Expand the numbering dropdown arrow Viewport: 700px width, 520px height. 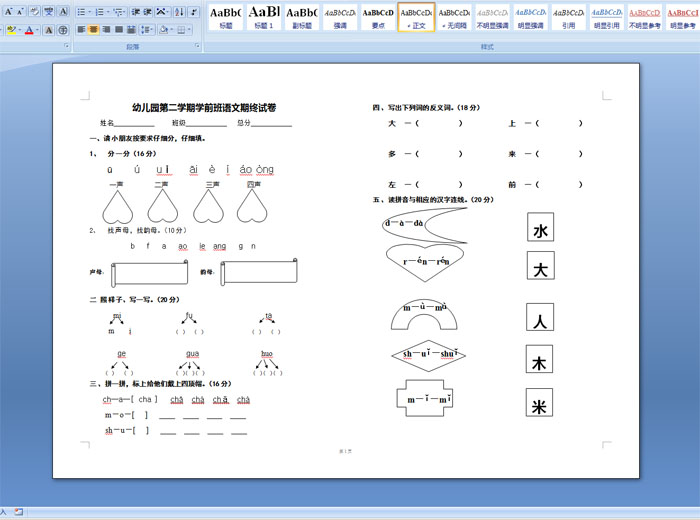pyautogui.click(x=108, y=12)
